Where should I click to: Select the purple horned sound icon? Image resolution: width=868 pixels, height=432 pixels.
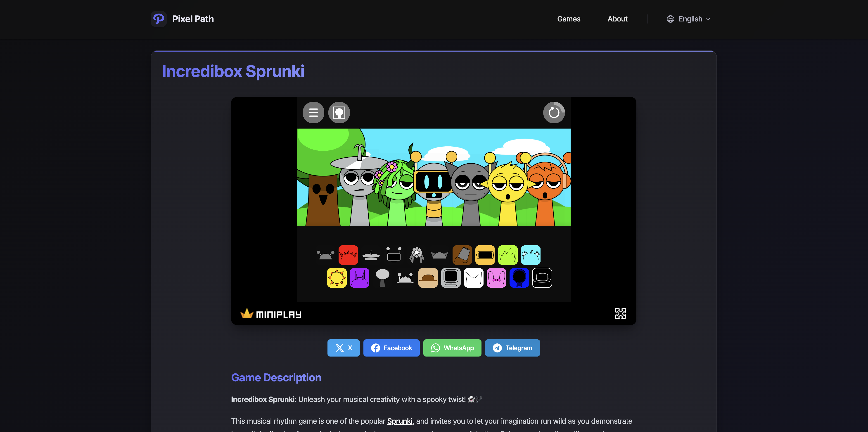pyautogui.click(x=360, y=278)
